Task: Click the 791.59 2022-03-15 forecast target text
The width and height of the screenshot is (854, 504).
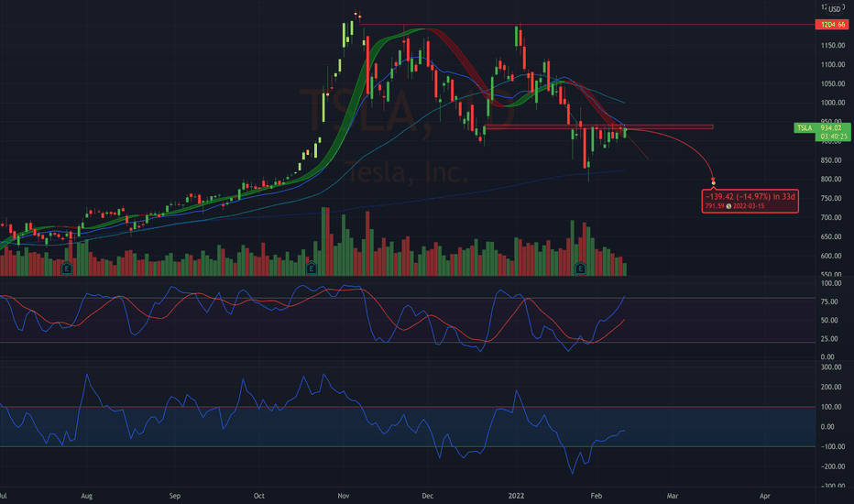Action: coord(735,206)
